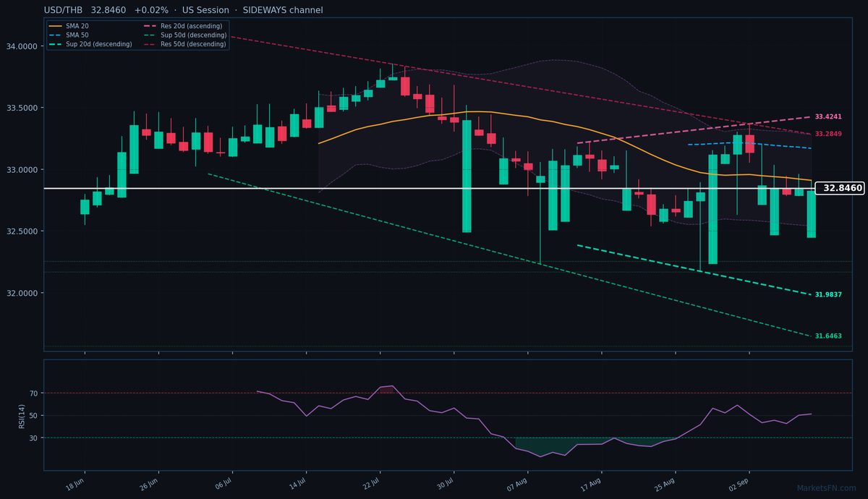Click the boxed 32.8460 current price tag
The image size is (868, 499).
pyautogui.click(x=841, y=188)
